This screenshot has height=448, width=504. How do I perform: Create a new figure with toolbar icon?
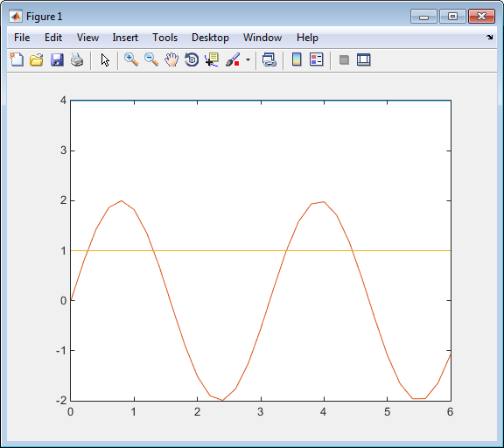(17, 59)
